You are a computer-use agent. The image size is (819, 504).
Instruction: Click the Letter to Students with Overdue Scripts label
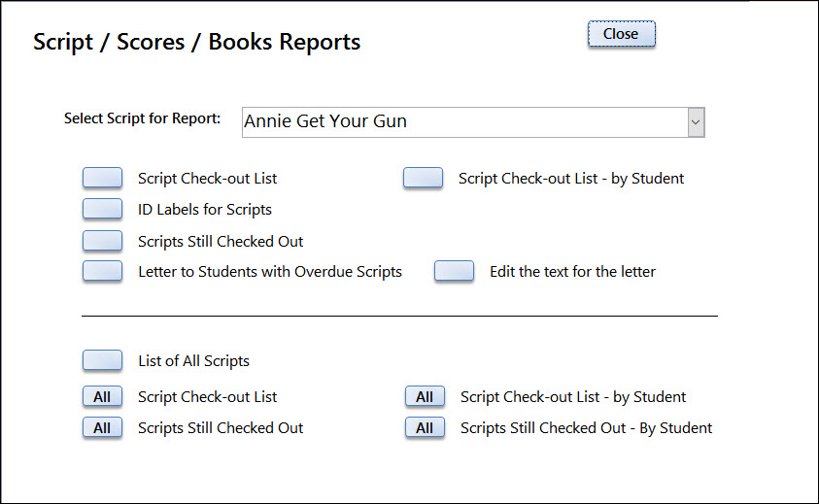click(x=270, y=272)
